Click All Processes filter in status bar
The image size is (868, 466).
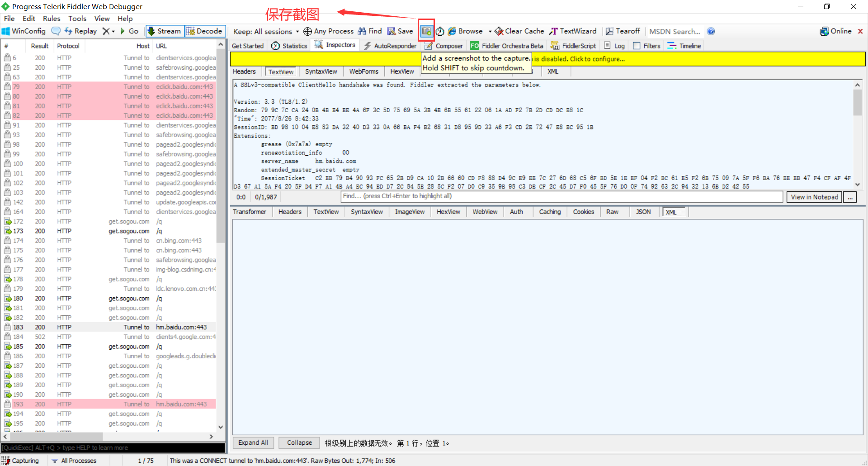[74, 461]
